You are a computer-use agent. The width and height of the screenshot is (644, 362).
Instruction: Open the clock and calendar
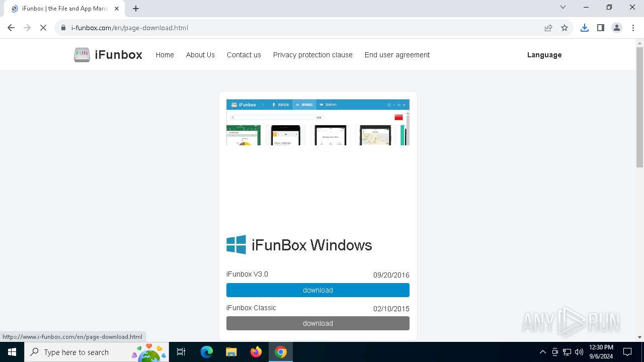[601, 352]
